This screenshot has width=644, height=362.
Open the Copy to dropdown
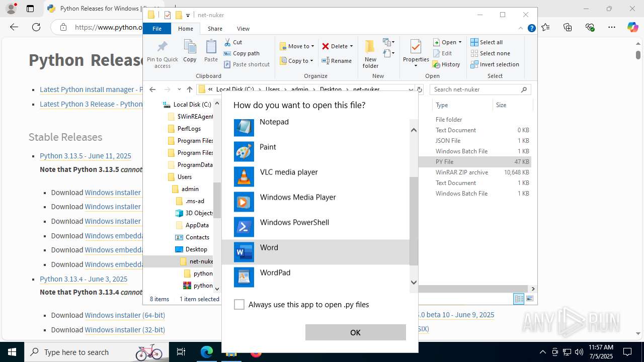point(296,61)
